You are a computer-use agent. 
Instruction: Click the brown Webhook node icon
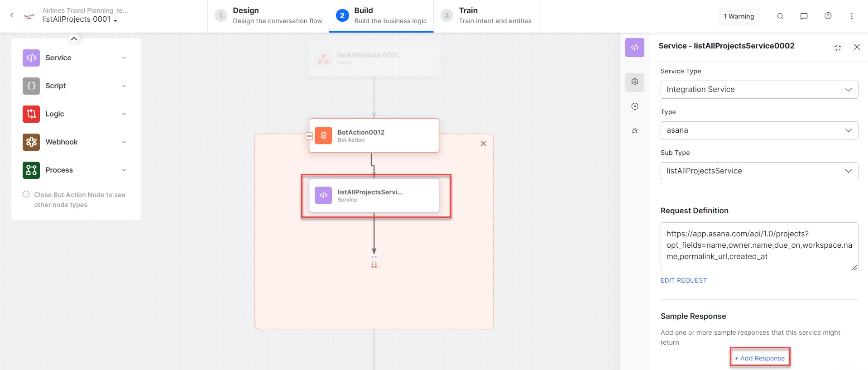click(31, 142)
